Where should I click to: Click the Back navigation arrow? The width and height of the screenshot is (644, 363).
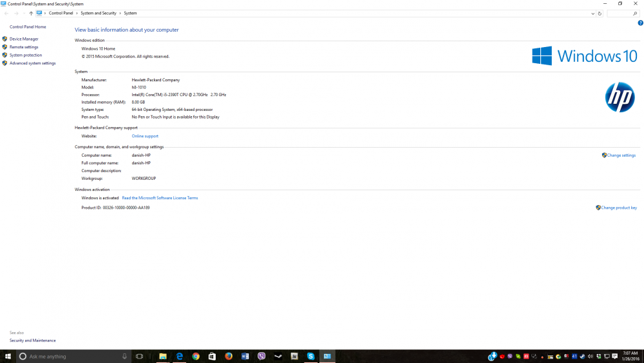tap(6, 13)
